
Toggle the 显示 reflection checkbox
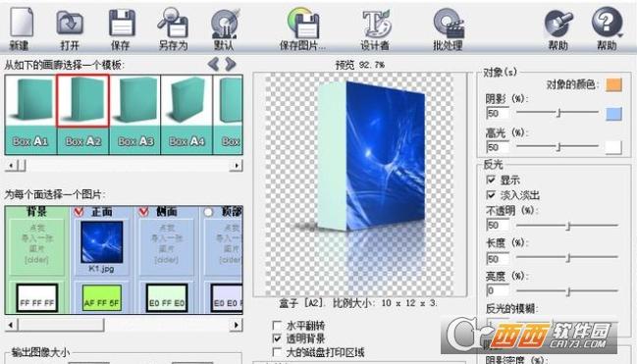pos(491,180)
